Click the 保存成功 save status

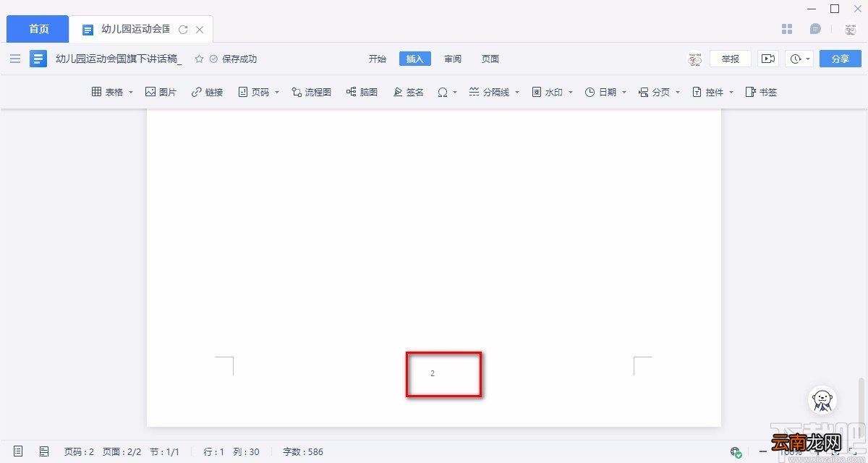point(233,59)
